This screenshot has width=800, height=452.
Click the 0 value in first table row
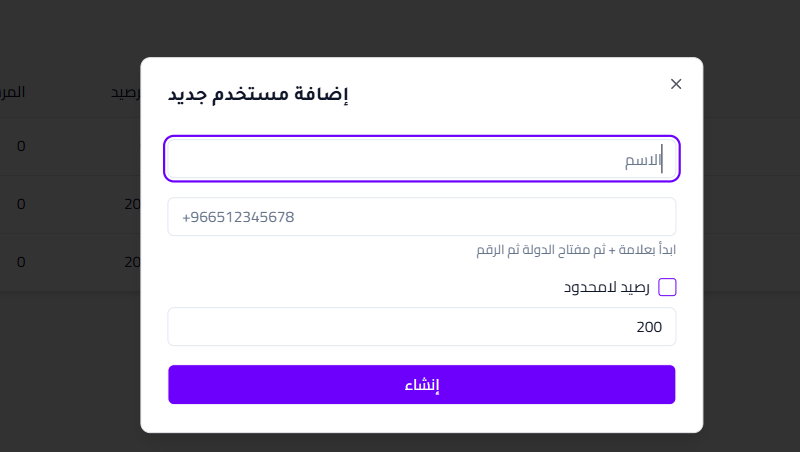21,147
